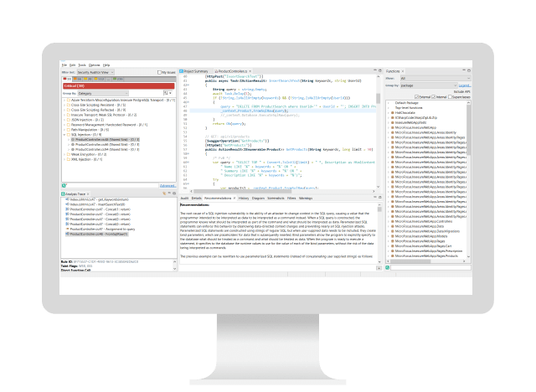The image size is (536, 392).
Task: Click the HotChocolate package icon
Action: pos(393,113)
